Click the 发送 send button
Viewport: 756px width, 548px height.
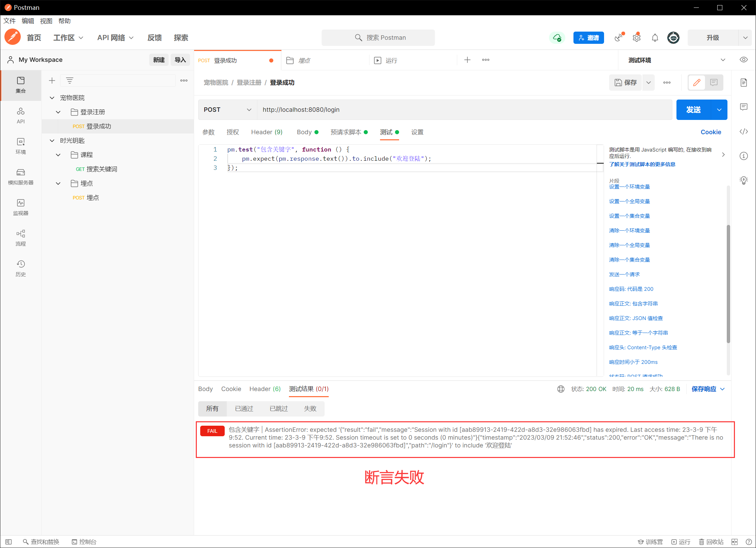pos(693,110)
